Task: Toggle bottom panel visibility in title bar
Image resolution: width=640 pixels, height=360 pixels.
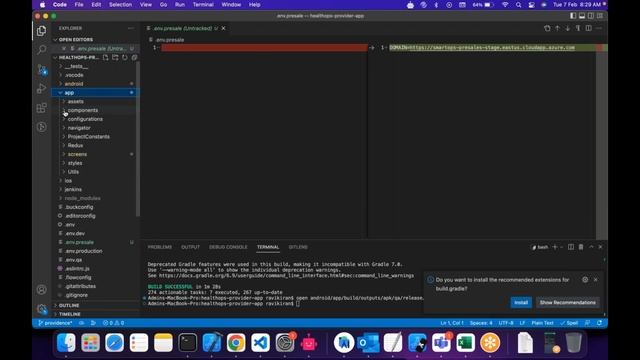Action: tap(582, 16)
